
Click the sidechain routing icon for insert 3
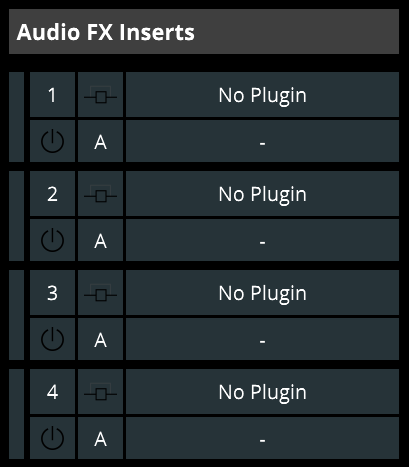(x=100, y=293)
